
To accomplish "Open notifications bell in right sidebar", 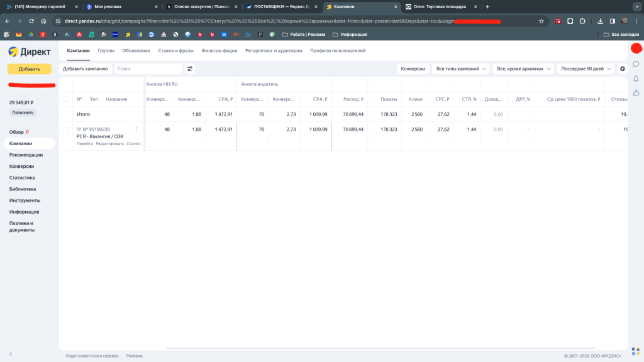I will point(636,79).
